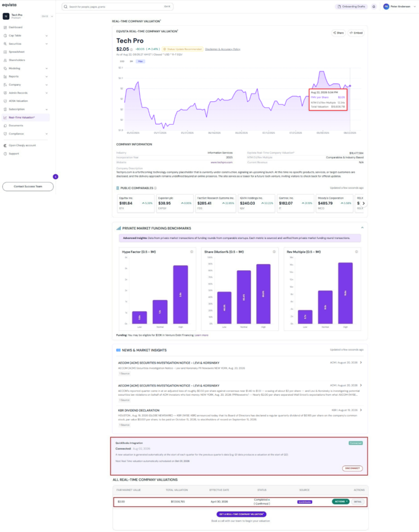Click QuickBooks source tag in valuations table
Viewport: 419px width, 532px height.
[304, 502]
